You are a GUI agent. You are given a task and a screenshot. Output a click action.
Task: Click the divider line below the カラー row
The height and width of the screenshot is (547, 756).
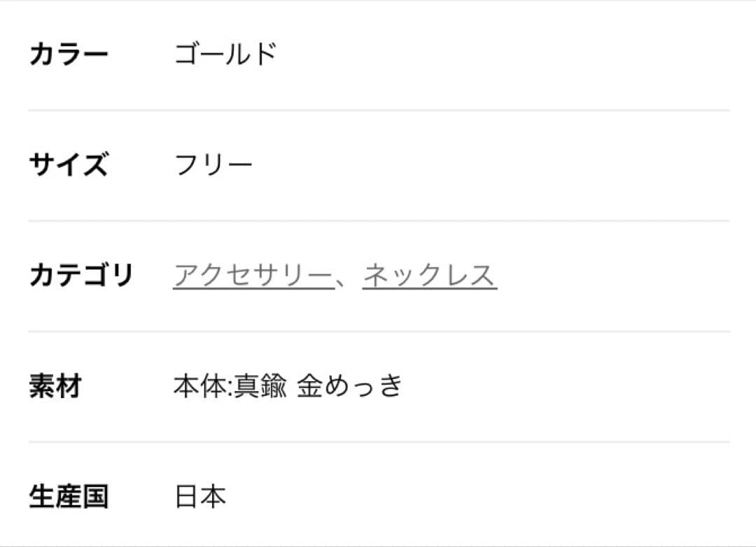point(378,110)
